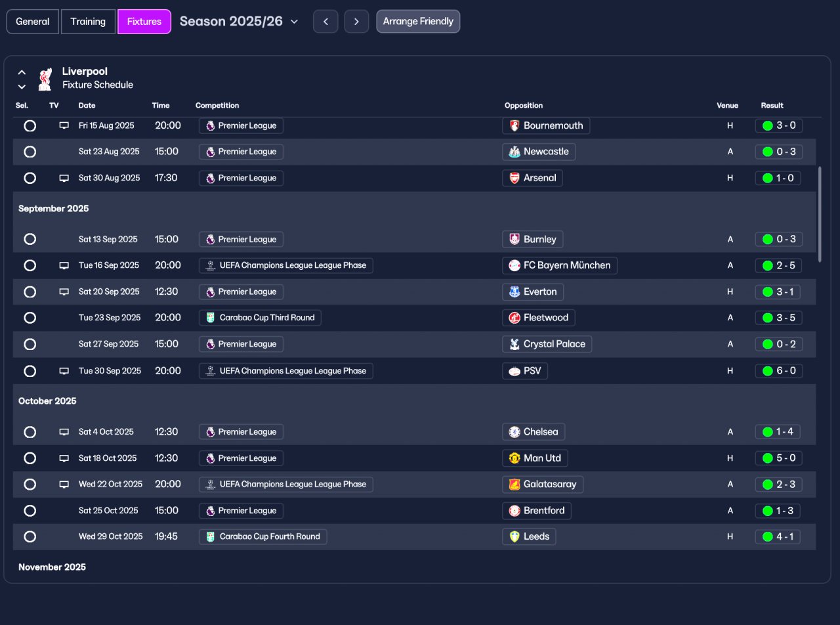The width and height of the screenshot is (840, 625).
Task: Open the 3 - 0 result against Bournemouth
Action: pos(779,125)
